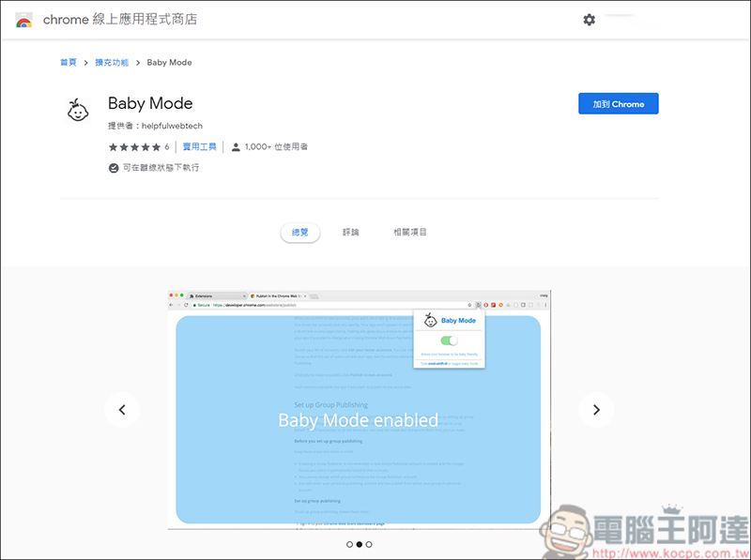Switch to the 評論 tab
Image resolution: width=751 pixels, height=560 pixels.
(x=350, y=232)
